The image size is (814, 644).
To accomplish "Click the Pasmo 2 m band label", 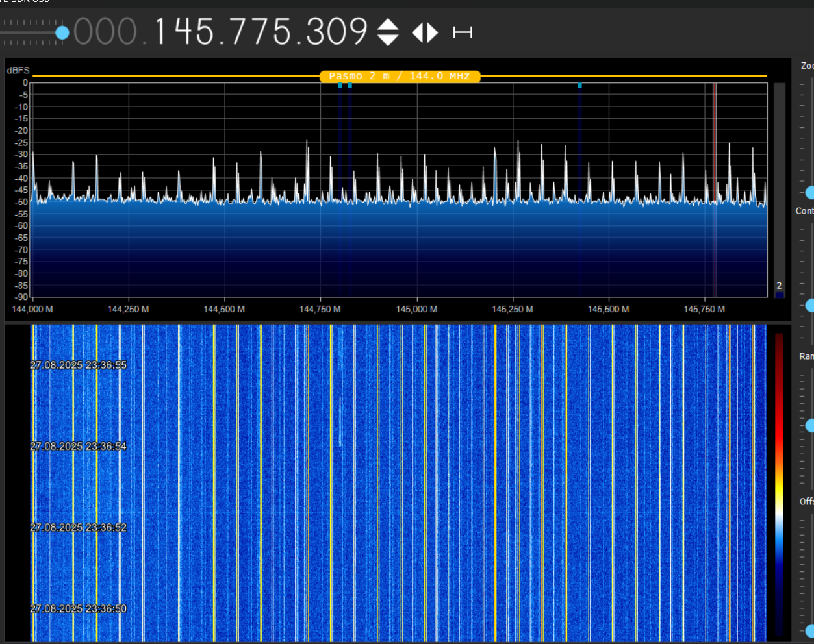I will [400, 77].
